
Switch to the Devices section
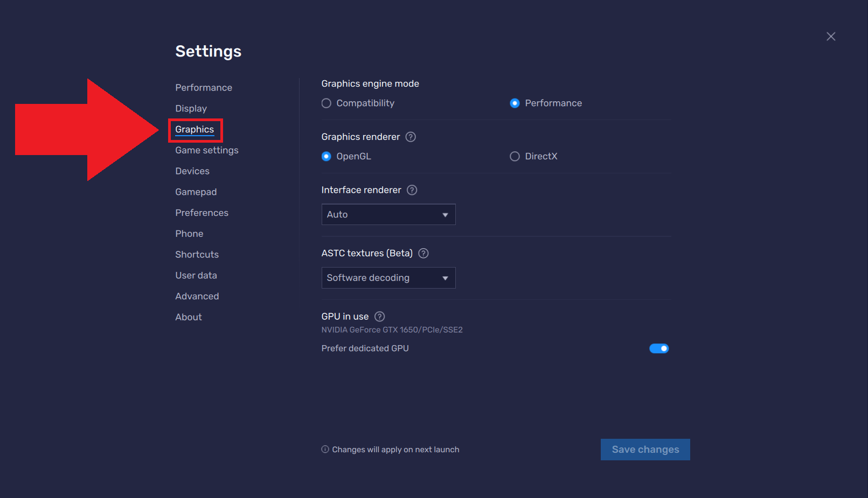click(192, 171)
